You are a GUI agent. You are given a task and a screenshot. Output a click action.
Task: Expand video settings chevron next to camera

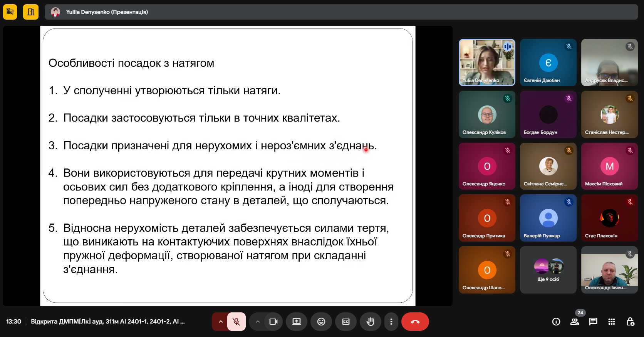258,322
